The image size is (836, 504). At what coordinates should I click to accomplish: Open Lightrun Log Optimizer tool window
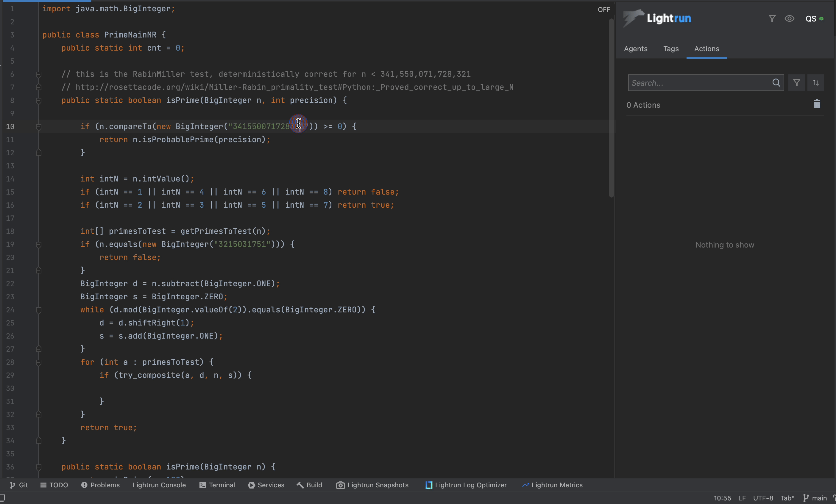click(466, 485)
